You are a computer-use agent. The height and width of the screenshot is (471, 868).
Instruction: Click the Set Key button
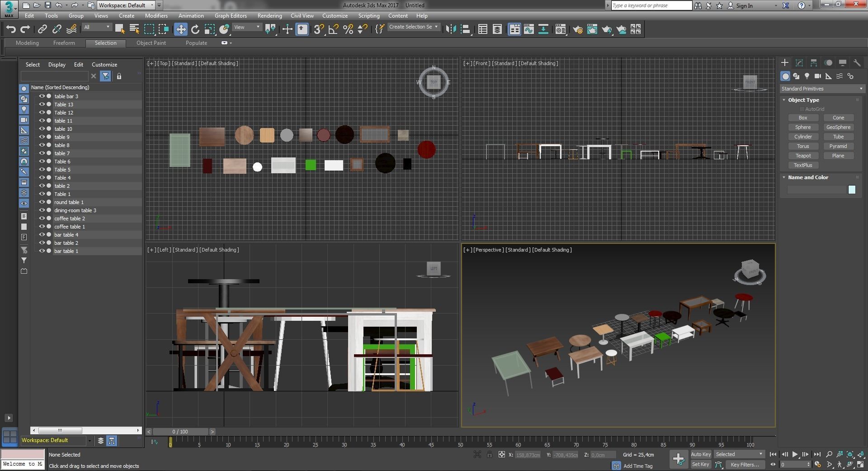click(701, 464)
